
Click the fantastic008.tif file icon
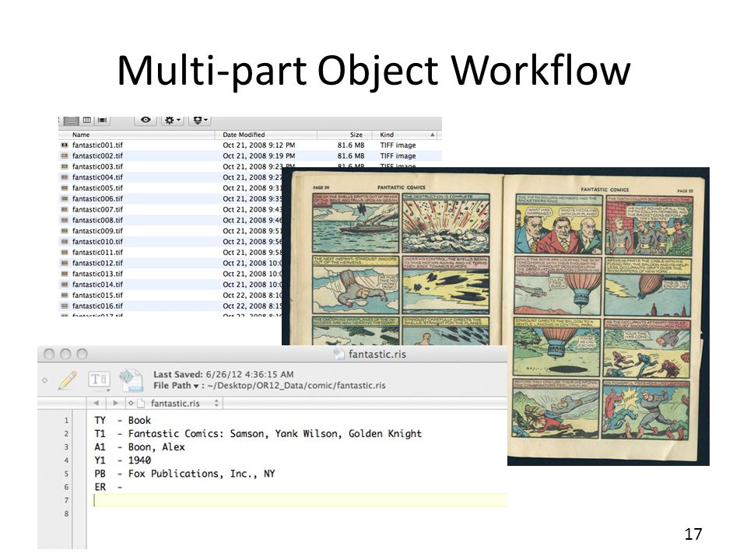pos(65,220)
